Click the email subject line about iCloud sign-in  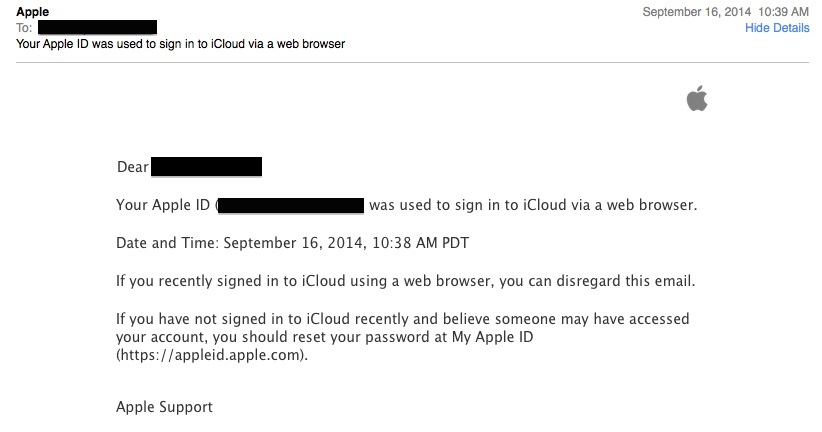tap(180, 44)
